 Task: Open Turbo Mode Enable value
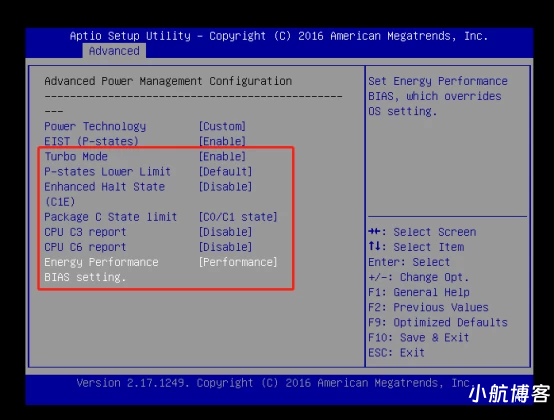tap(222, 156)
